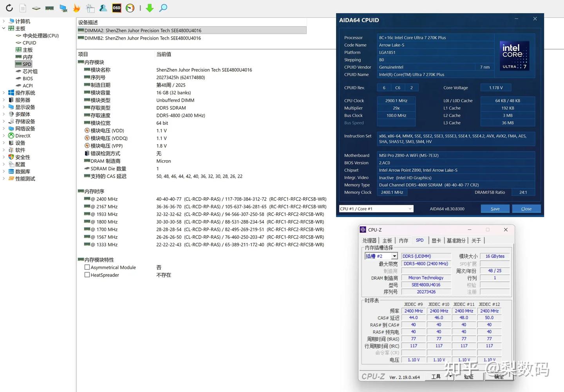This screenshot has height=392, width=564.
Task: Click the gauge benchmark toolbar icon
Action: [130, 8]
